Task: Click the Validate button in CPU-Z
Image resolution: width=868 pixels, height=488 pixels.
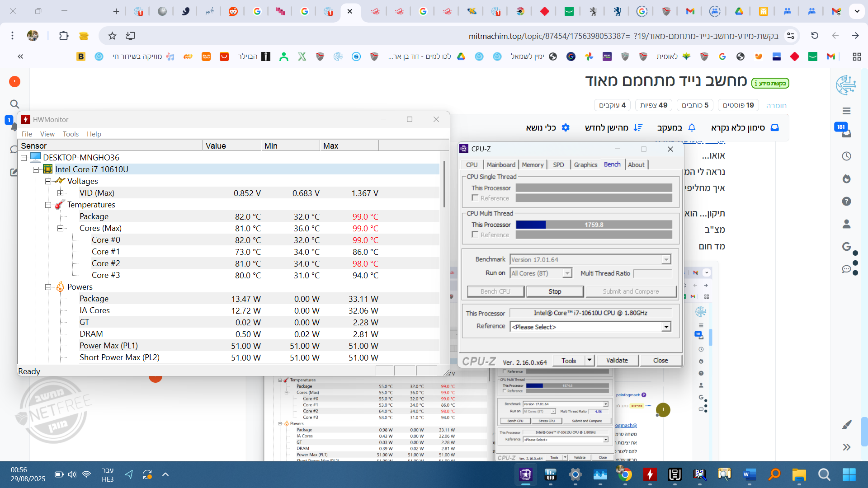Action: click(617, 360)
